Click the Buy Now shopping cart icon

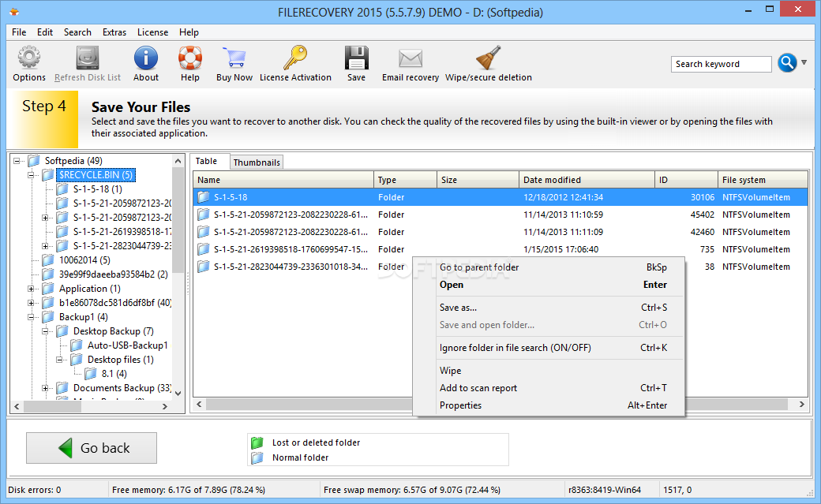234,58
